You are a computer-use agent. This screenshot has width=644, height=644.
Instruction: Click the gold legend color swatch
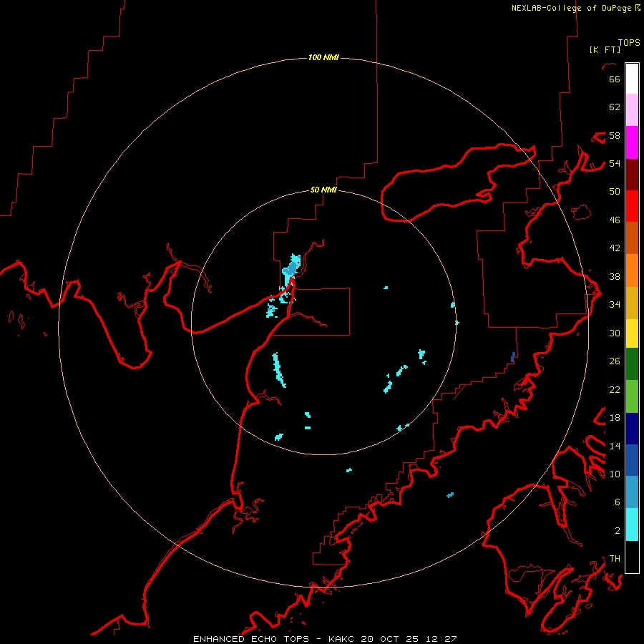pyautogui.click(x=632, y=303)
